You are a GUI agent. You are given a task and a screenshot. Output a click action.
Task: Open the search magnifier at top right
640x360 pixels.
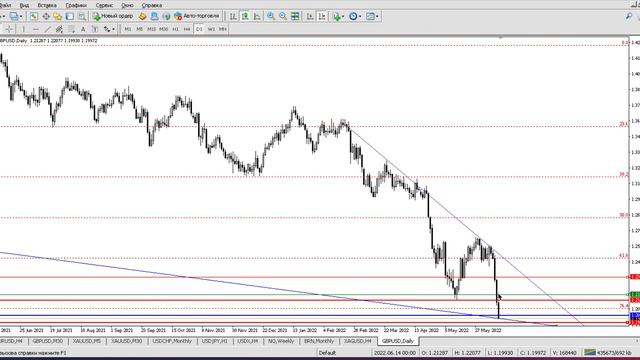tap(629, 16)
